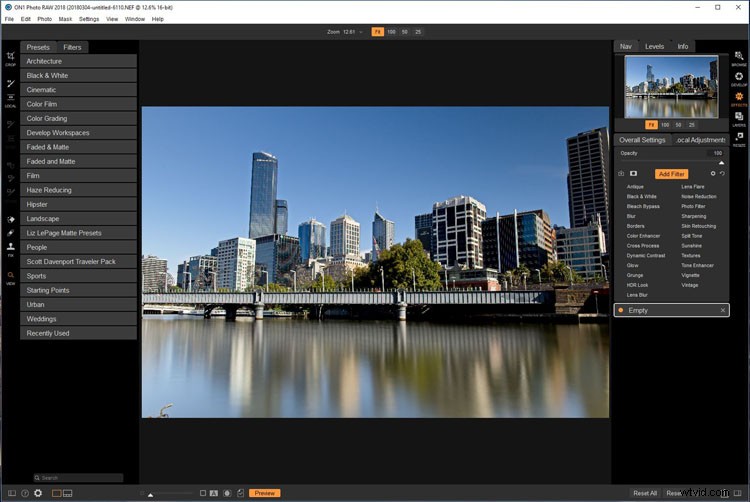This screenshot has width=750, height=502.
Task: Select the Perfect Eraser tool
Action: point(11,219)
